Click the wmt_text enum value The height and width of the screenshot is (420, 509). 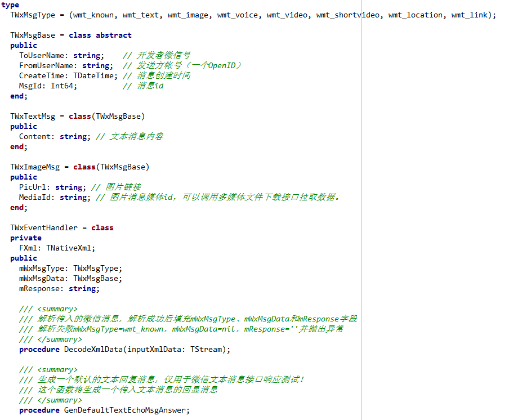click(141, 15)
